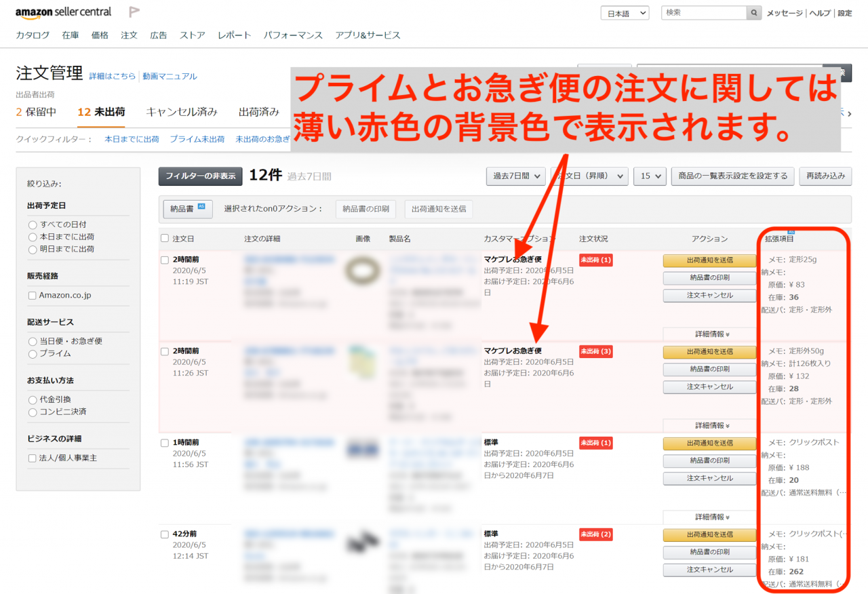The height and width of the screenshot is (594, 868).
Task: Click 商品の一覧表示設定を設定する button
Action: click(x=732, y=176)
